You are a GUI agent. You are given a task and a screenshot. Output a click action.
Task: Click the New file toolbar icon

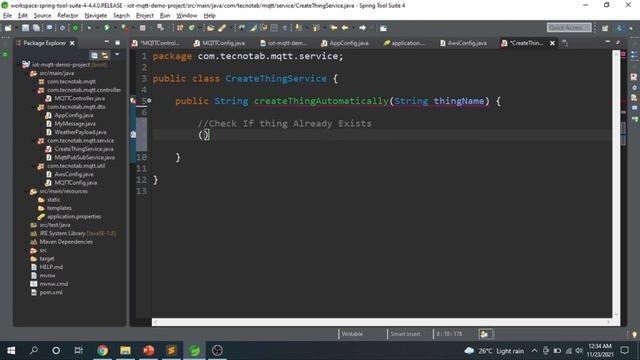pyautogui.click(x=8, y=28)
